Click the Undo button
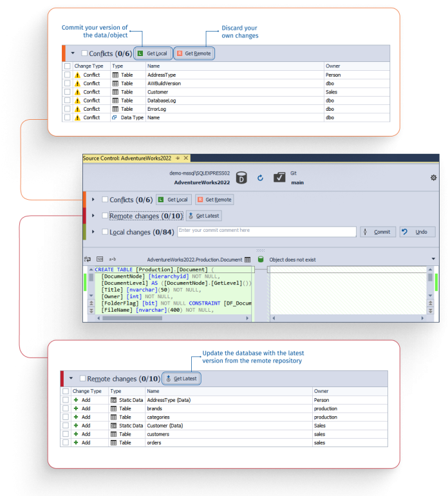Screen dimensions: 448x496 tap(418, 232)
